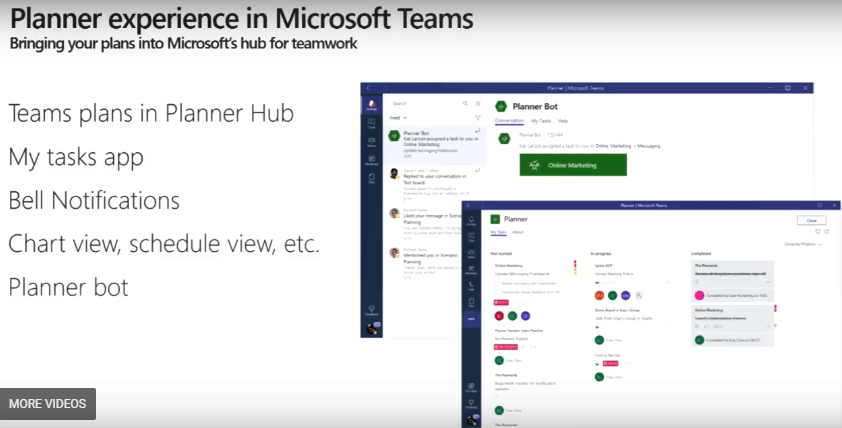The image size is (842, 428).
Task: Click the search magnifier icon
Action: click(465, 103)
